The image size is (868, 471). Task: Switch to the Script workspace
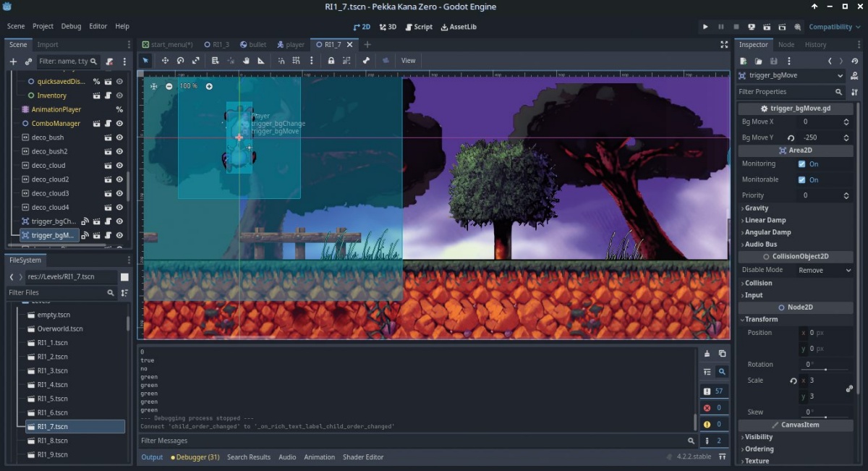(419, 27)
